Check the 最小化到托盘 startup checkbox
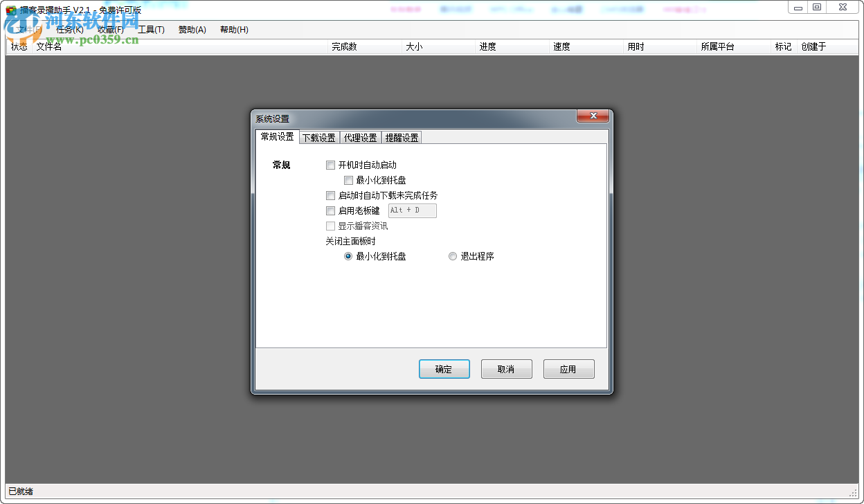 (x=349, y=180)
